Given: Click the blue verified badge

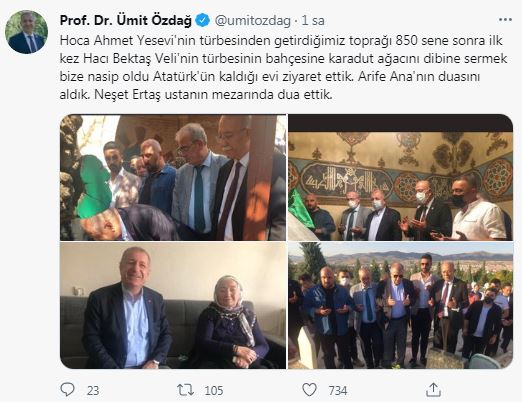Looking at the screenshot, I should [x=203, y=20].
